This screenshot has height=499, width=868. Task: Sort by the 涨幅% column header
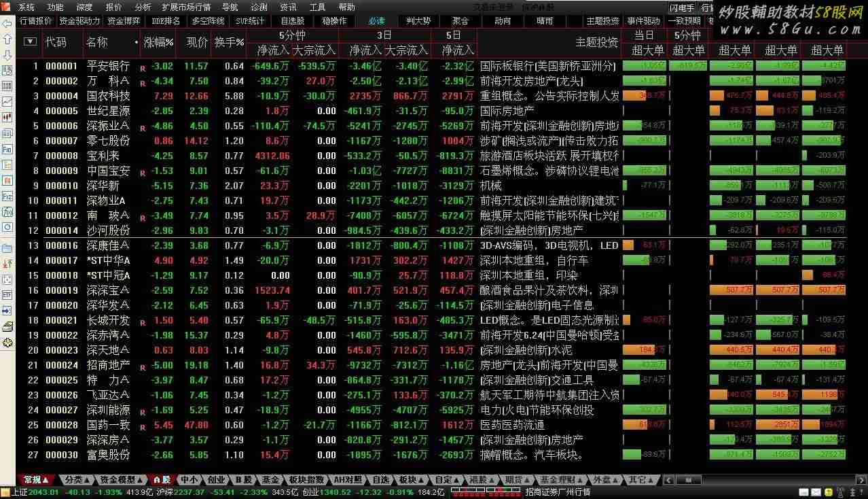point(158,42)
